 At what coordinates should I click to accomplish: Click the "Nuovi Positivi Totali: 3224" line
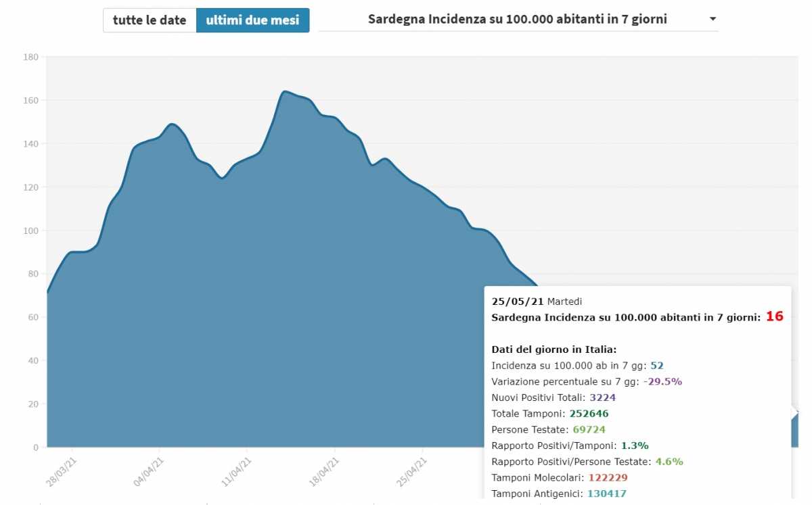pos(554,398)
